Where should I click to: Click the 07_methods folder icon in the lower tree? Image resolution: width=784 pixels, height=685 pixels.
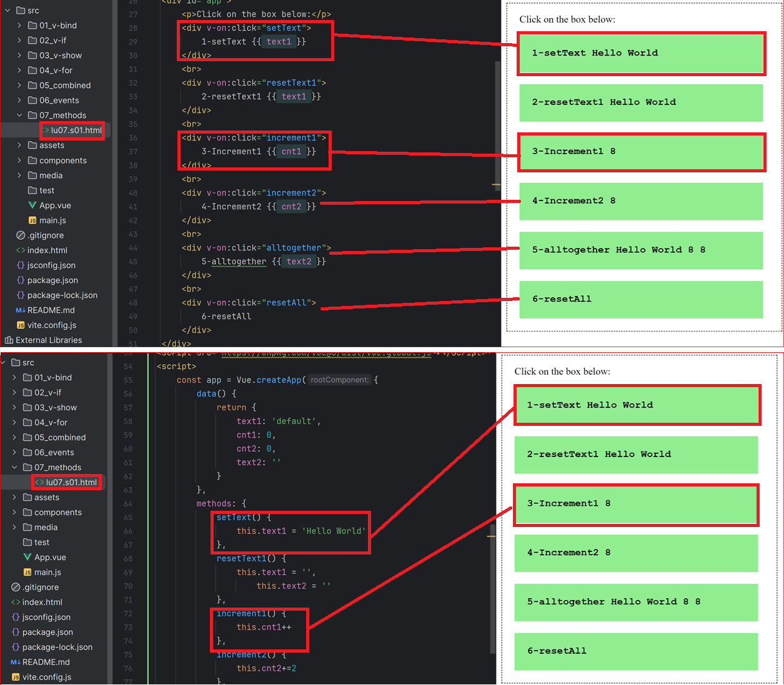point(27,468)
